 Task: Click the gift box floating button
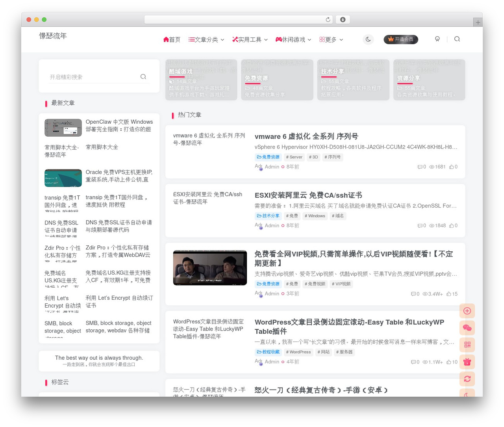click(467, 362)
